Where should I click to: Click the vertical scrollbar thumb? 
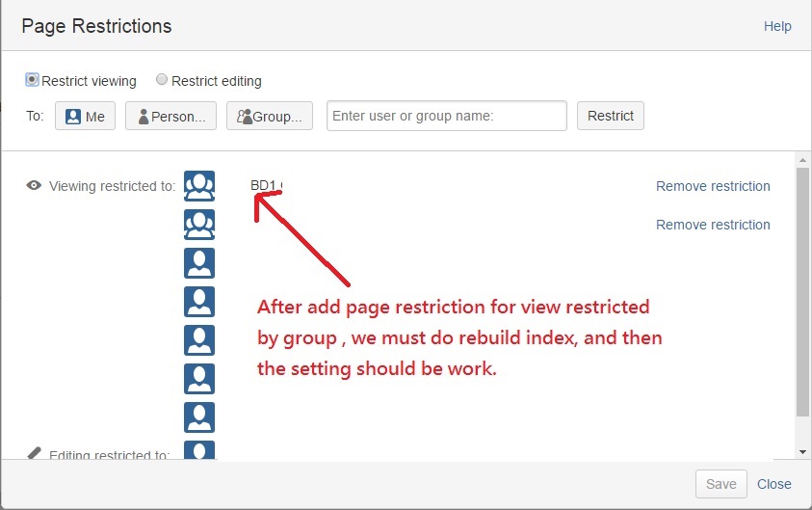click(802, 291)
